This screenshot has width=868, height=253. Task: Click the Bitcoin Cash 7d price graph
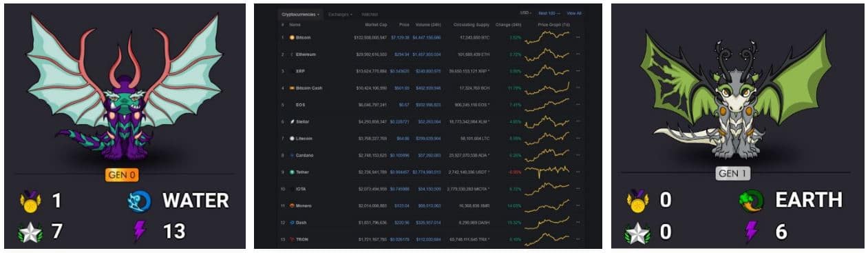(x=547, y=88)
